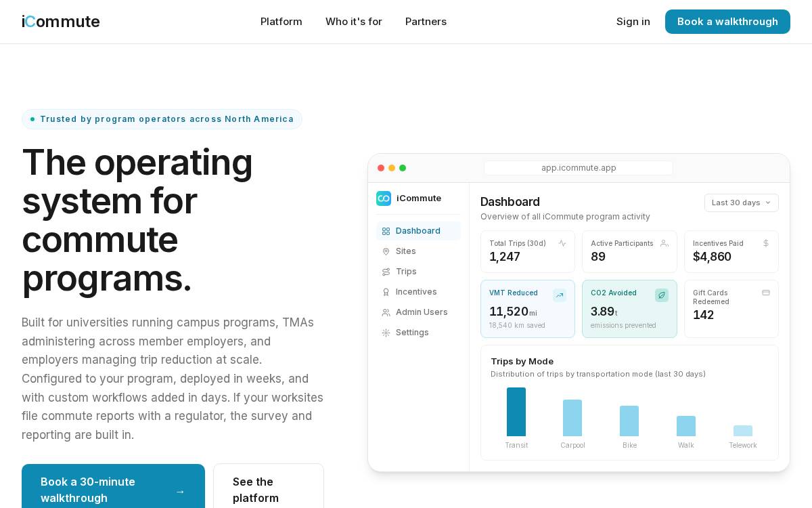Click the Trusted by program operators badge
This screenshot has height=508, width=812.
click(162, 119)
